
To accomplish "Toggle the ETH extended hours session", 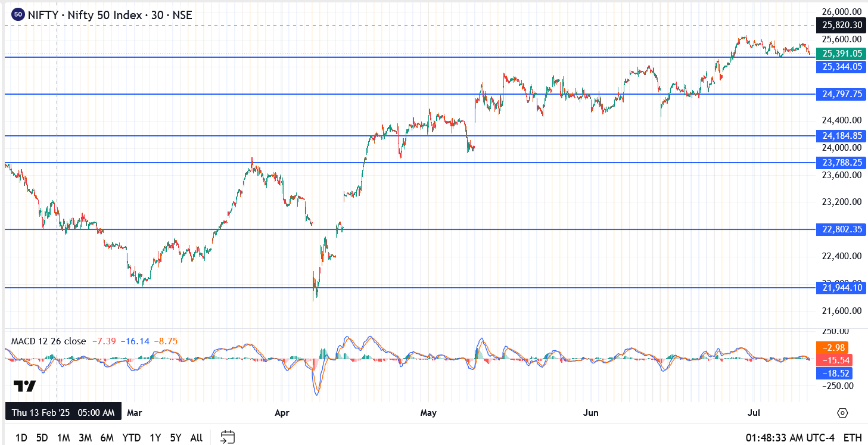I will [853, 438].
